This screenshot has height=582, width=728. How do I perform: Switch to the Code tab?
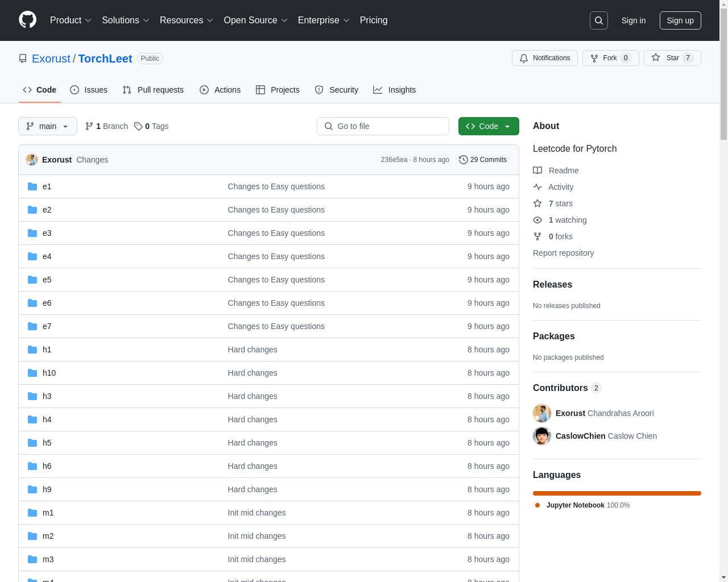tap(40, 90)
